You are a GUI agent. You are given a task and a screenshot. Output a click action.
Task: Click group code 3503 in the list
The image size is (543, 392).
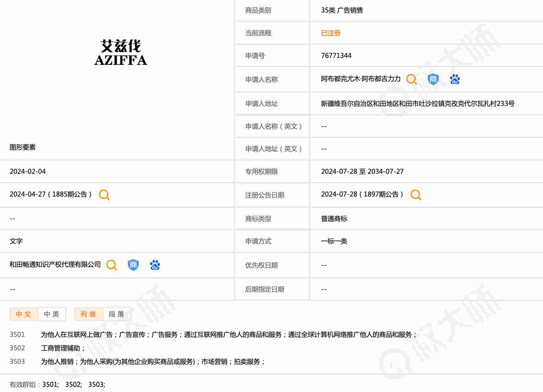tap(17, 361)
